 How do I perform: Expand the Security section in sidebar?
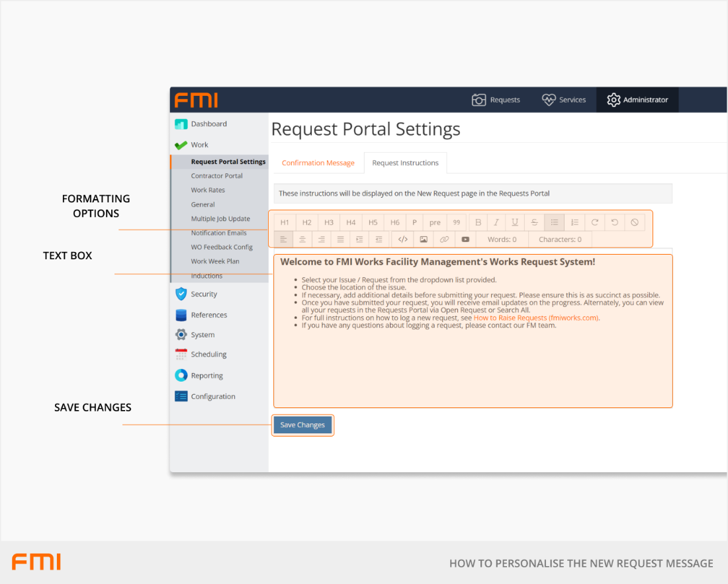(x=203, y=294)
